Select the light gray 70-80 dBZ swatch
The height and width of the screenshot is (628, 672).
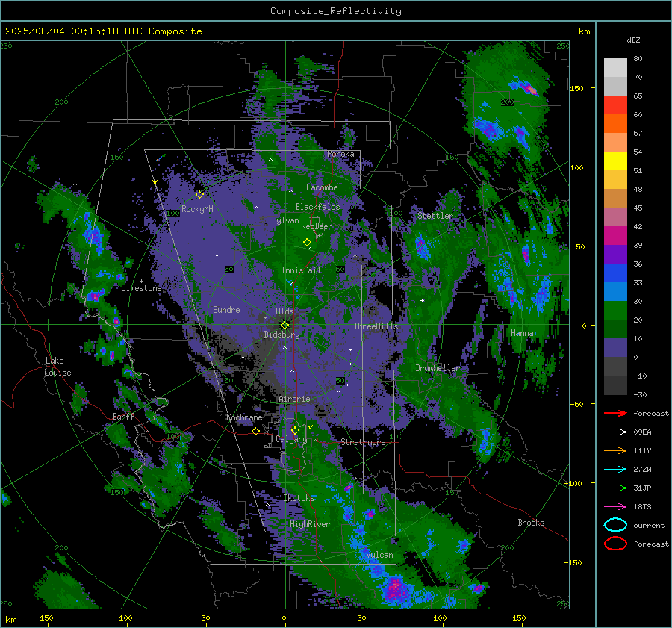(x=615, y=68)
